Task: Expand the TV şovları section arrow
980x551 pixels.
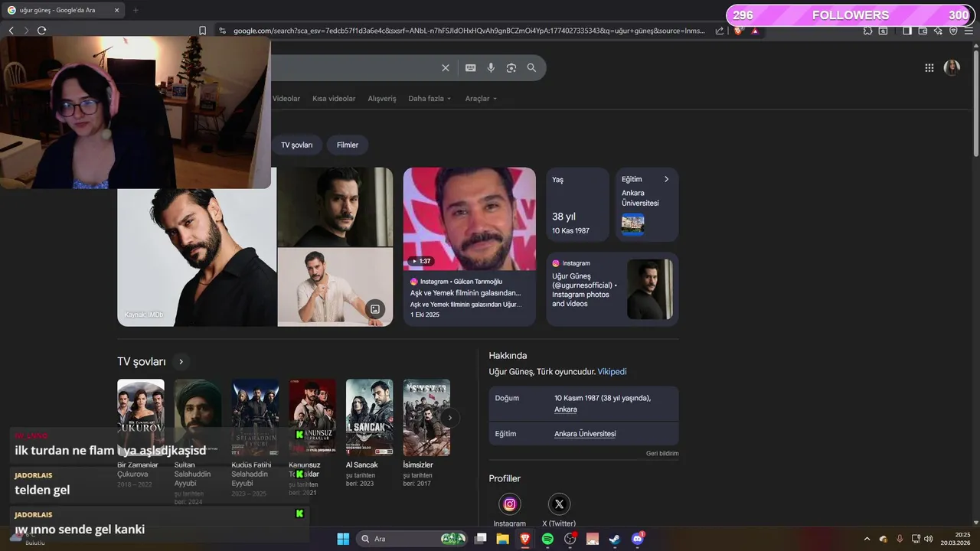Action: coord(181,362)
